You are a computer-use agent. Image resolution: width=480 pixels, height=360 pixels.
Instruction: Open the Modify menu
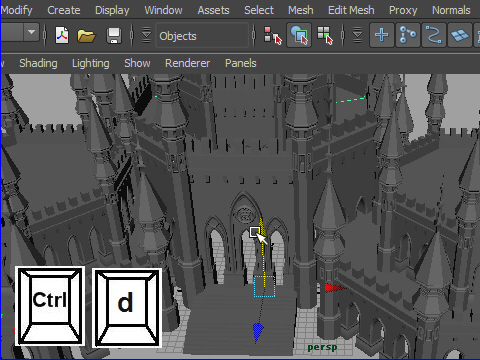point(16,10)
